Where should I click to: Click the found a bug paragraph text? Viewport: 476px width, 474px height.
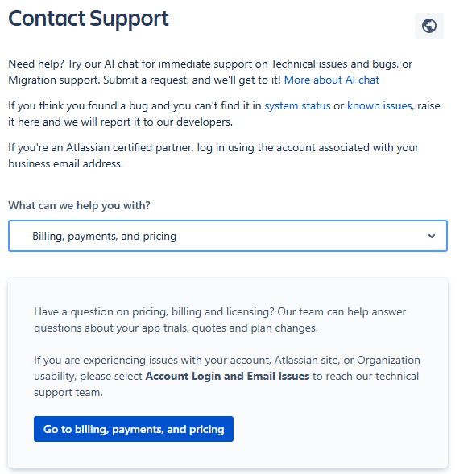224,113
